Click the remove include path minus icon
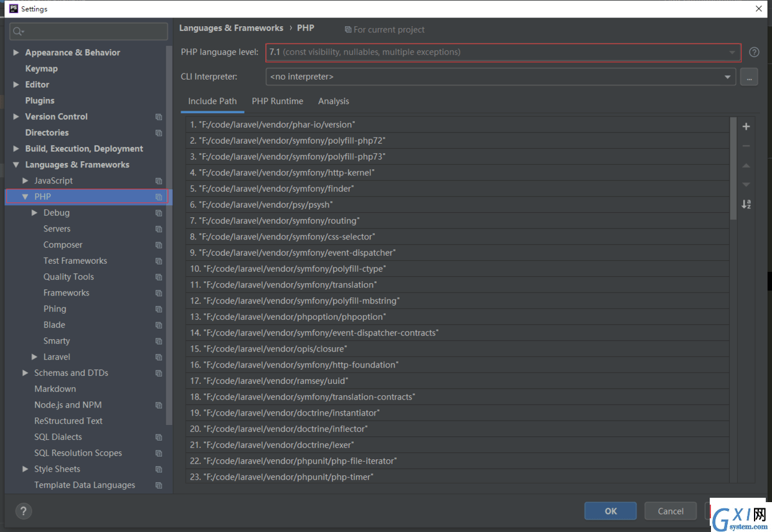 746,146
